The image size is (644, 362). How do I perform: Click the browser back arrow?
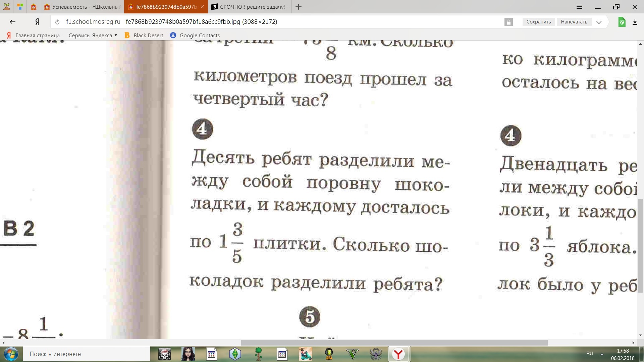13,22
